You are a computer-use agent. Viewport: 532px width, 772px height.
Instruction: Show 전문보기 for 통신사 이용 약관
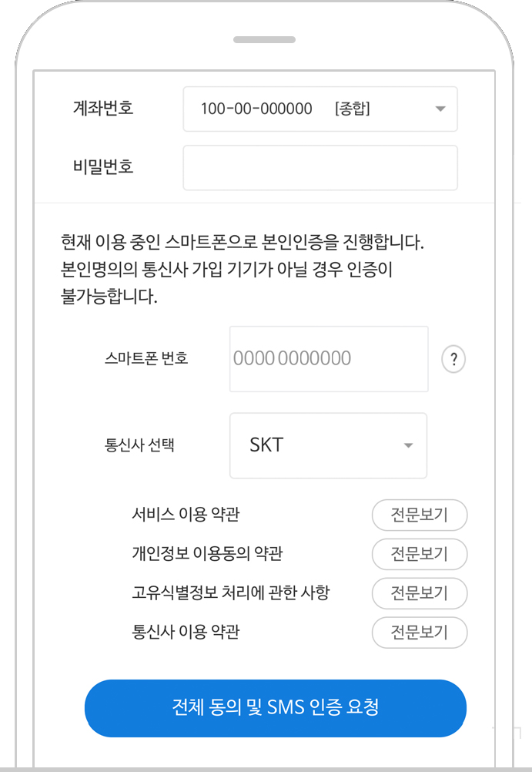point(420,633)
